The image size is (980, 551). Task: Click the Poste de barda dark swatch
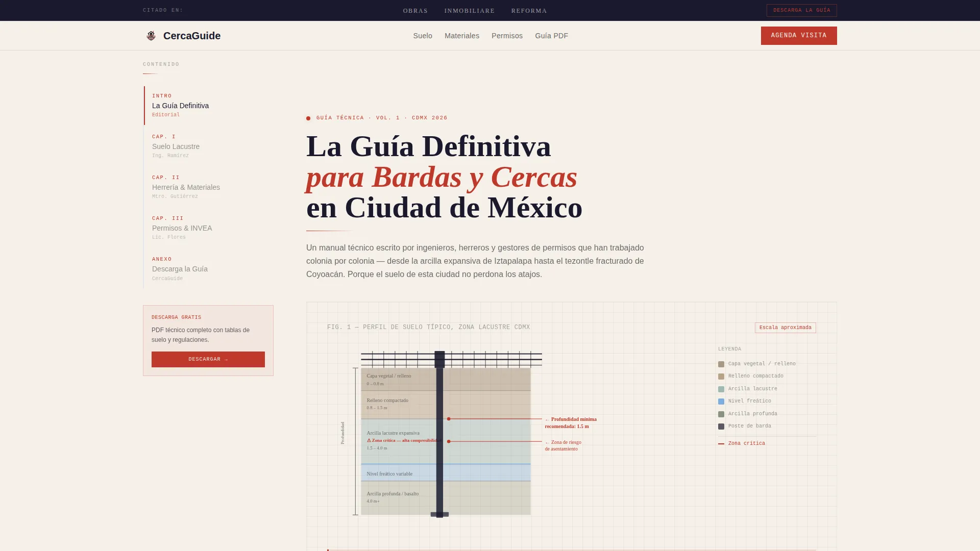(x=721, y=427)
